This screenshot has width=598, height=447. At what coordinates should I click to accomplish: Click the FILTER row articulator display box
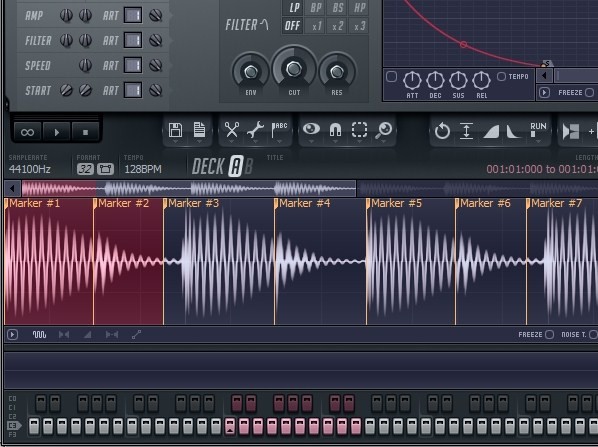pyautogui.click(x=133, y=40)
